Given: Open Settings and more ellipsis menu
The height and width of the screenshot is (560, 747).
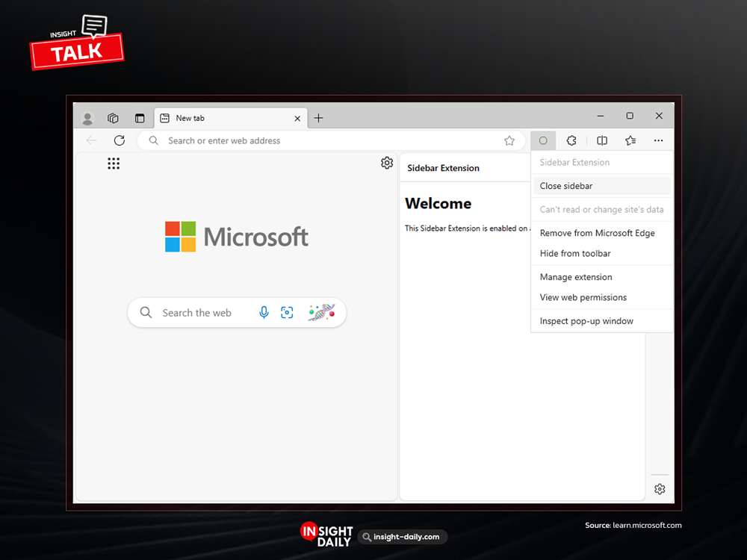Looking at the screenshot, I should pyautogui.click(x=658, y=140).
